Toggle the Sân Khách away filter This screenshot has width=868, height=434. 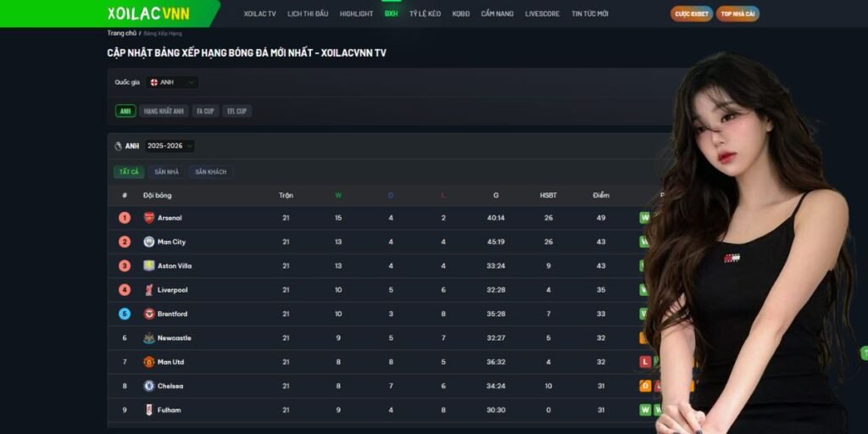tap(210, 172)
